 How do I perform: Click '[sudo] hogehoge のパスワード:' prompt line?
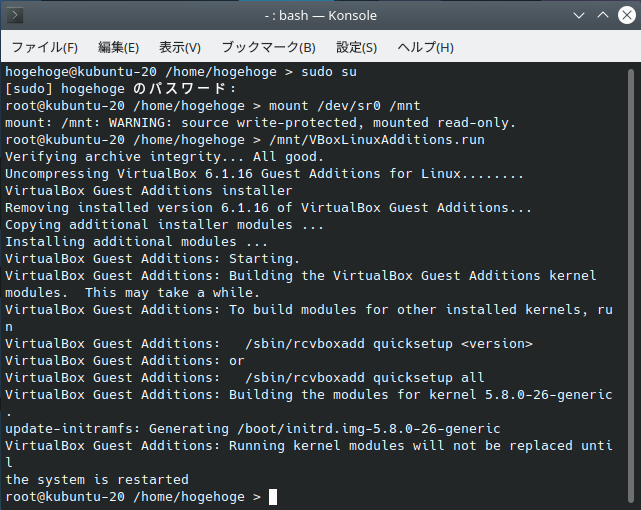pos(121,89)
